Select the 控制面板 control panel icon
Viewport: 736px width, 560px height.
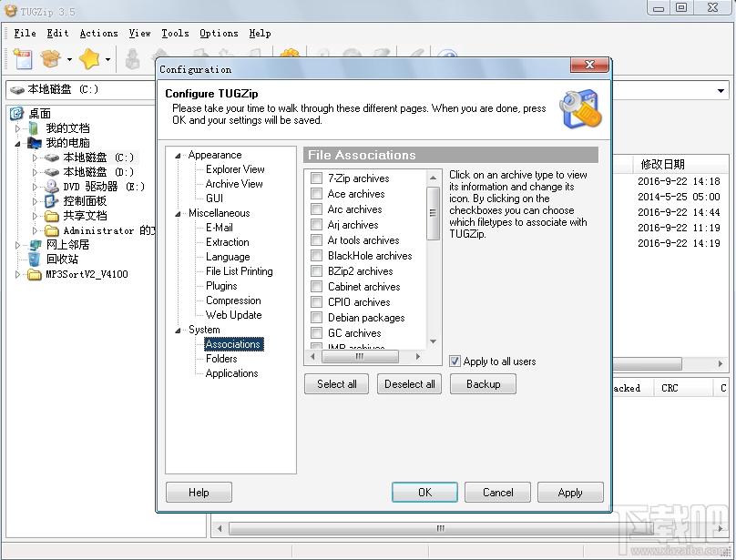point(52,201)
